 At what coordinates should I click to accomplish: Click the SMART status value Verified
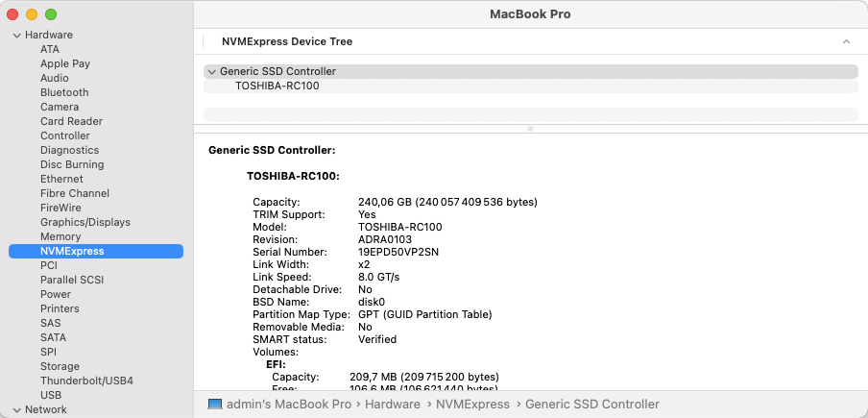[377, 339]
